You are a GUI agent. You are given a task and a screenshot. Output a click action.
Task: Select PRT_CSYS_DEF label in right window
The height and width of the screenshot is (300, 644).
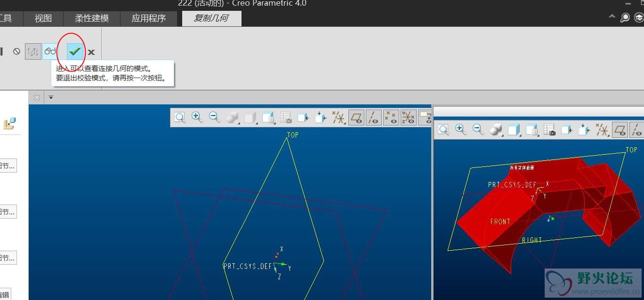[x=513, y=185]
